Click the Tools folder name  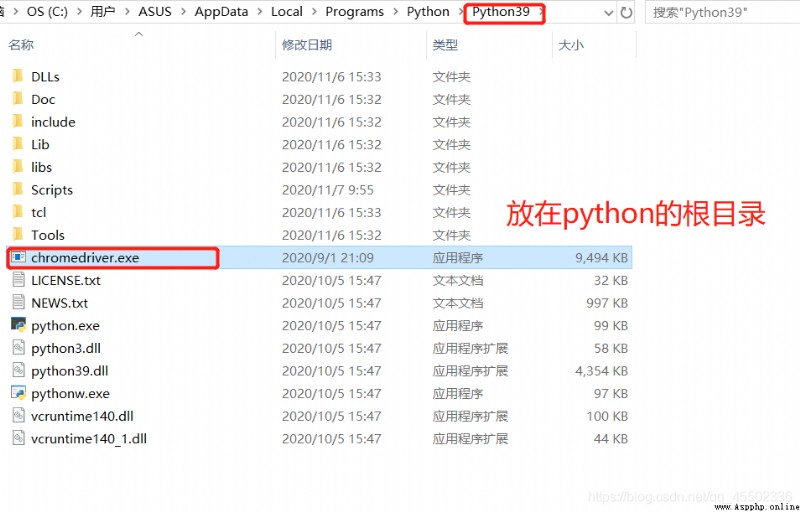(x=47, y=235)
